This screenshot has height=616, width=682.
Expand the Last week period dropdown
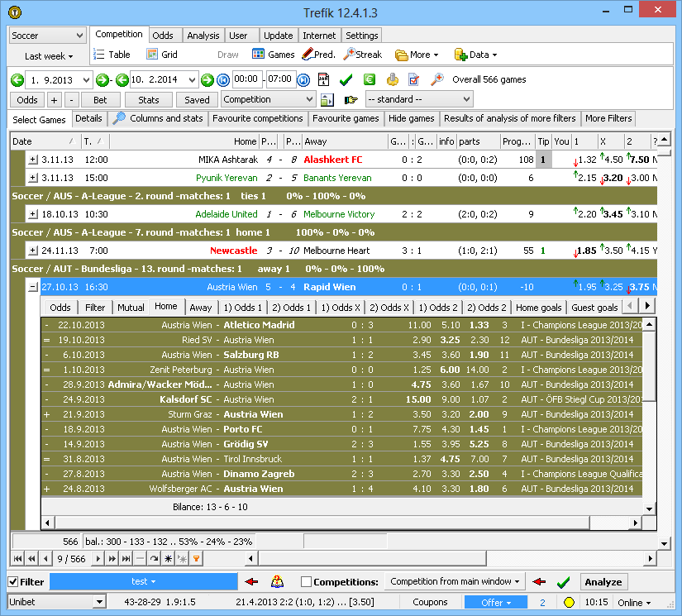pyautogui.click(x=48, y=56)
